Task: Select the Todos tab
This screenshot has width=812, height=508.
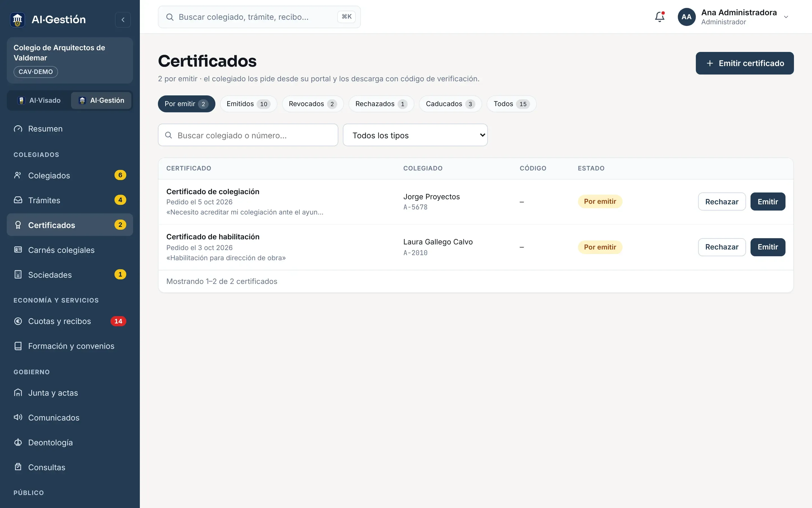Action: pos(511,104)
